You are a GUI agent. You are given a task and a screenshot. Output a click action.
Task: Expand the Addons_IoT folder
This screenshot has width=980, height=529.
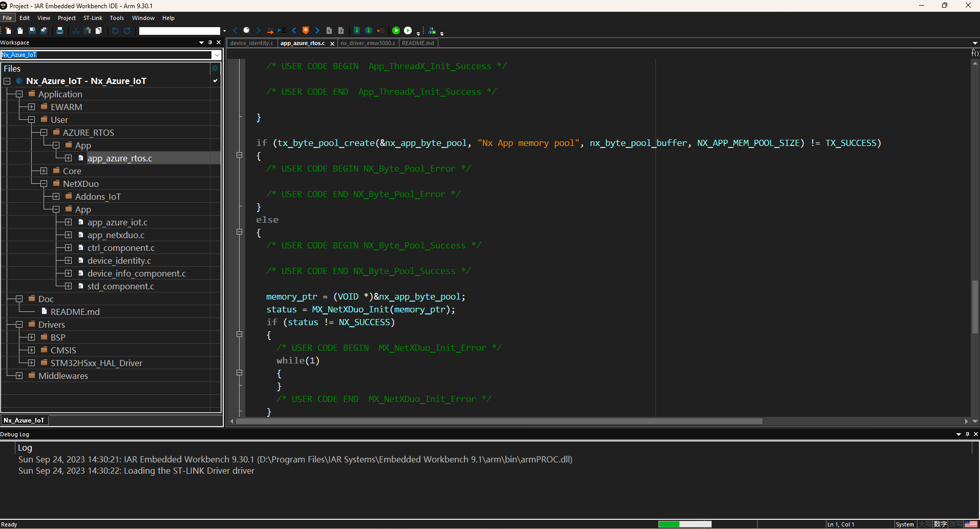56,197
